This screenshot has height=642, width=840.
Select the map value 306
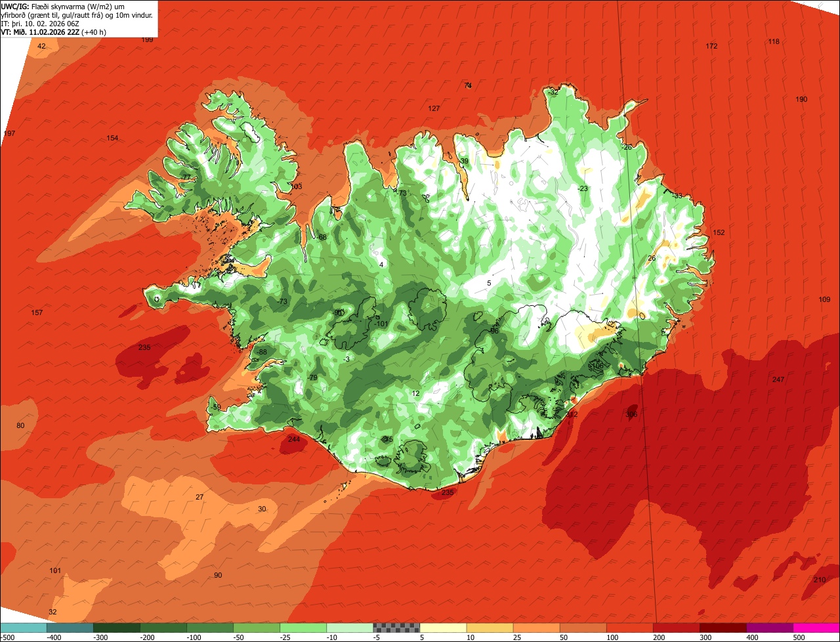tap(631, 414)
